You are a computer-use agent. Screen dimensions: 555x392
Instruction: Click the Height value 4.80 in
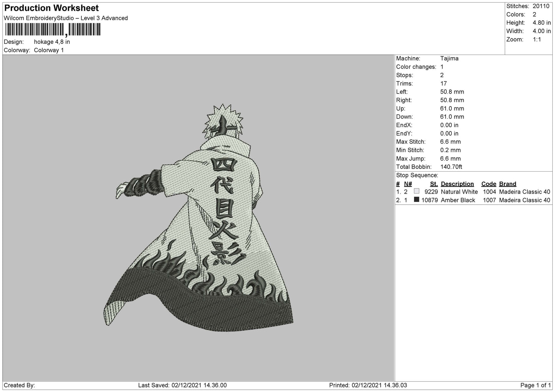coord(542,23)
